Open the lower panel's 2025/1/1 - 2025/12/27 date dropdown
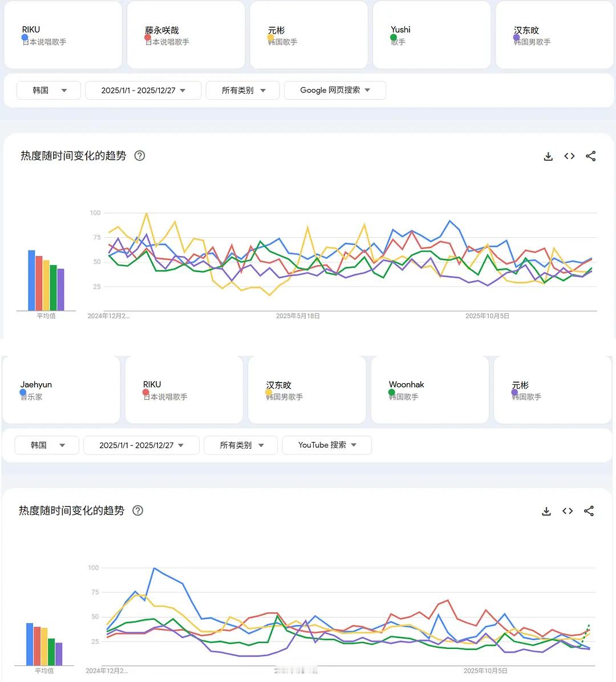 [141, 445]
